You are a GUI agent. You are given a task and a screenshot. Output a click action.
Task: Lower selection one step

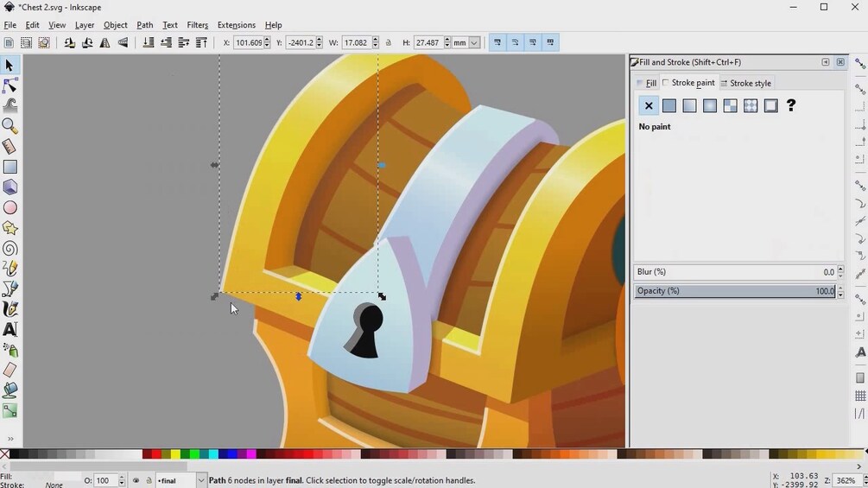point(166,42)
